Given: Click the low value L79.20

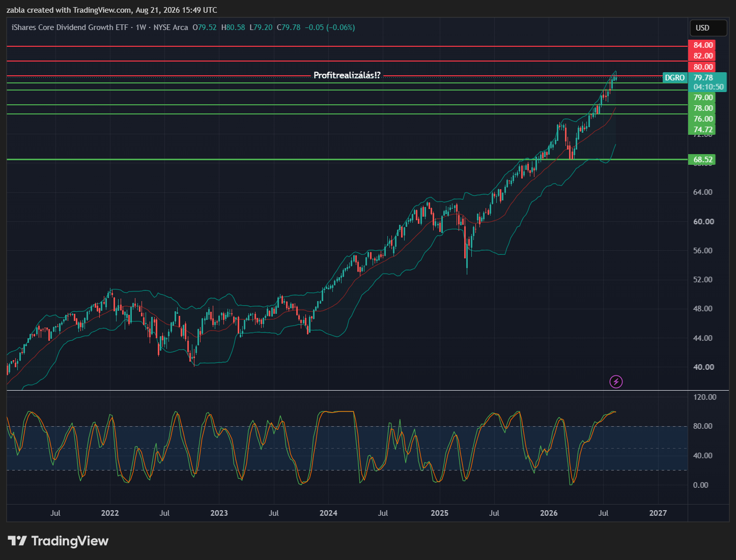Looking at the screenshot, I should (261, 27).
